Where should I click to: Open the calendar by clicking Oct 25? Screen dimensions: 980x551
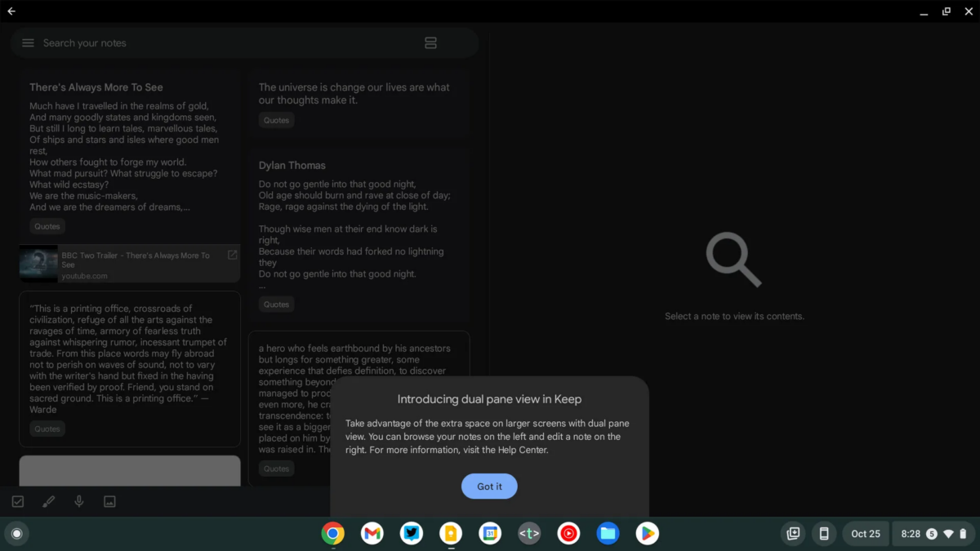click(x=865, y=533)
